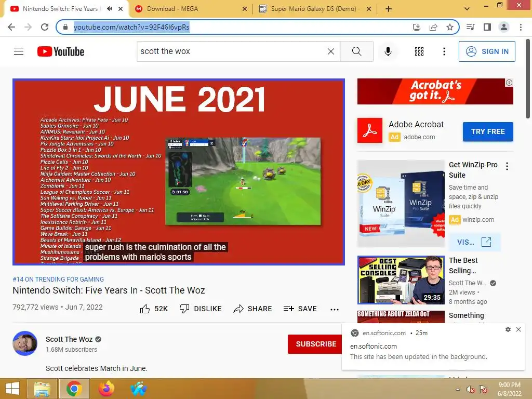Viewport: 532px width, 399px height.
Task: Click the SIGN IN button
Action: [487, 51]
